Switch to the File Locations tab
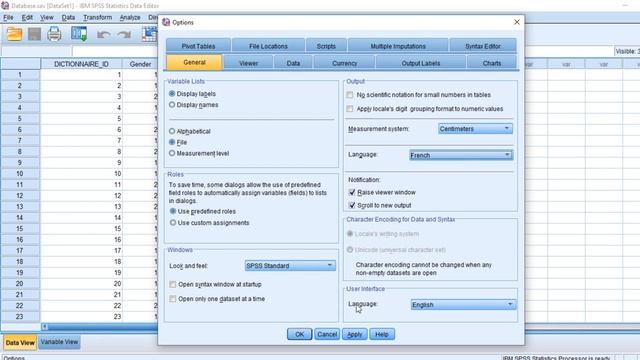Viewport: 640px width, 360px height. pyautogui.click(x=268, y=46)
